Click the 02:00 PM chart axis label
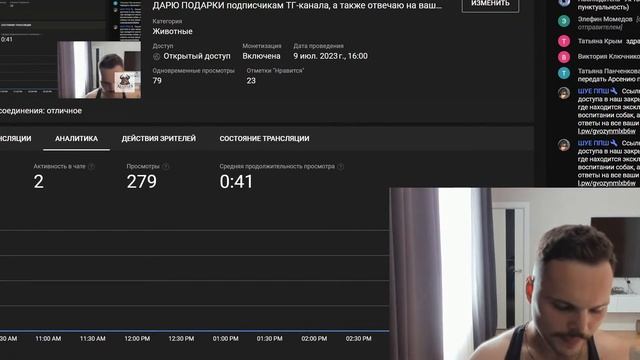This screenshot has height=360, width=640. point(314,339)
